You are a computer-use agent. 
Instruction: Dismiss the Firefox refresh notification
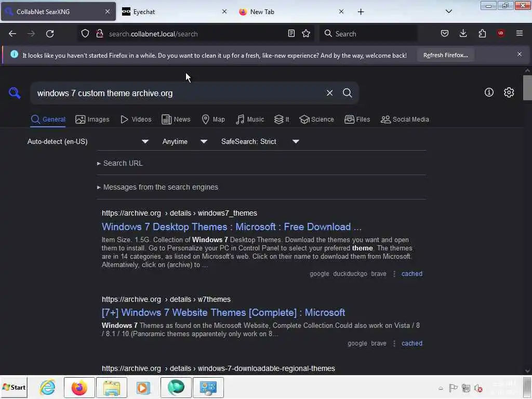pyautogui.click(x=520, y=54)
